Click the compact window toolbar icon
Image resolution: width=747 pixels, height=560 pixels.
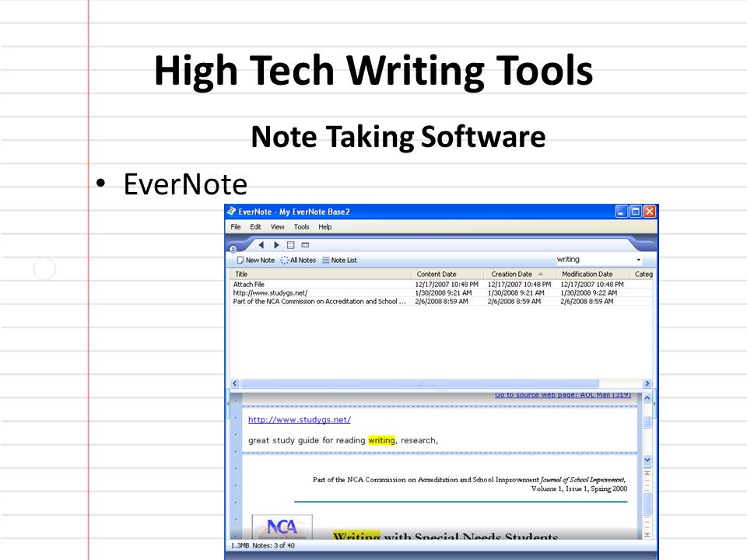point(305,245)
